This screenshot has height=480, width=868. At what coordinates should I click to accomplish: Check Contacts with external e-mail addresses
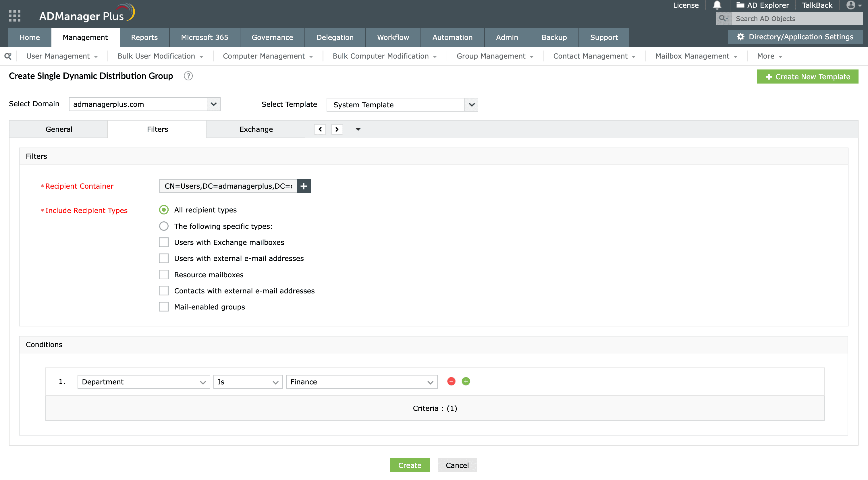click(x=164, y=291)
